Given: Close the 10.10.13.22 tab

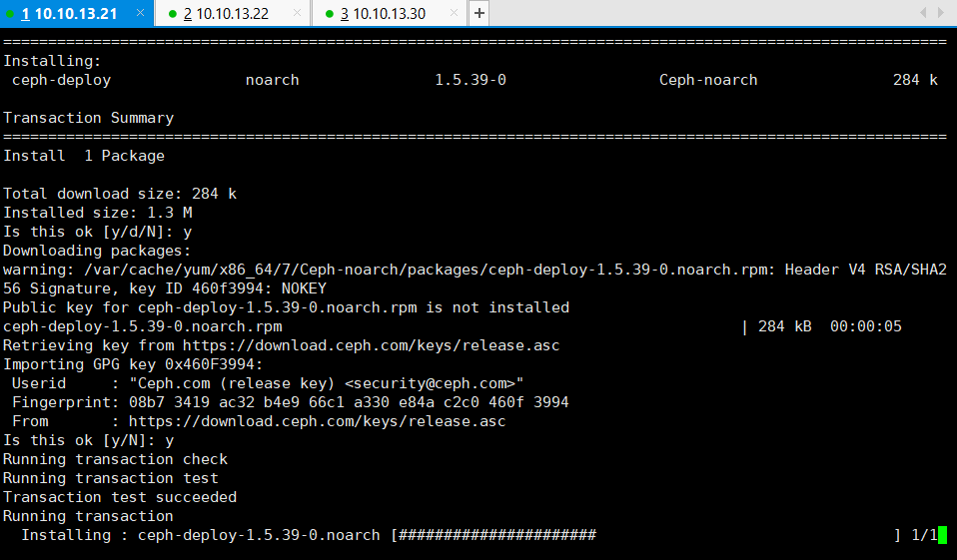Looking at the screenshot, I should [298, 13].
